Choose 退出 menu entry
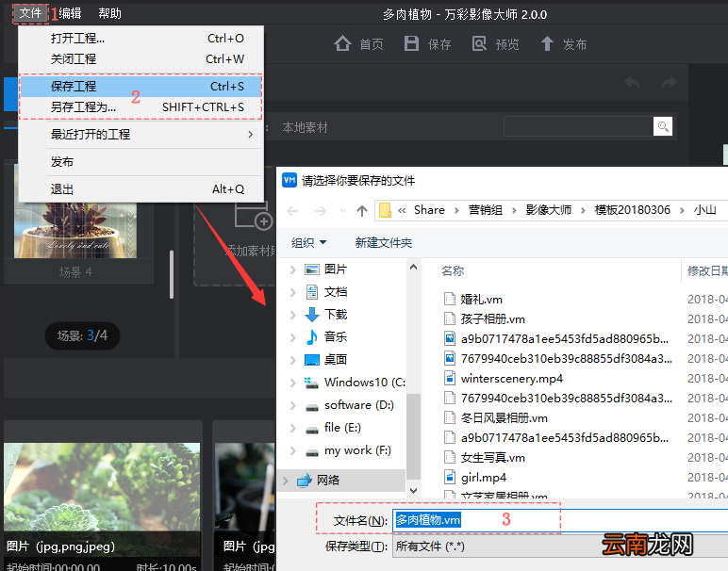The image size is (728, 571). 141,189
